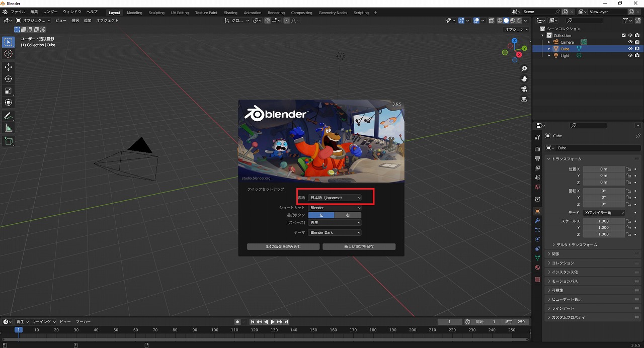Open the Modifiers wrench tab in Properties
The height and width of the screenshot is (348, 644).
click(537, 221)
